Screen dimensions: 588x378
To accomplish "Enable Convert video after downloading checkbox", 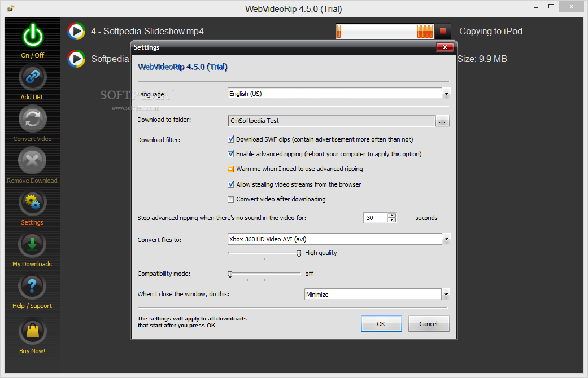I will click(x=231, y=199).
